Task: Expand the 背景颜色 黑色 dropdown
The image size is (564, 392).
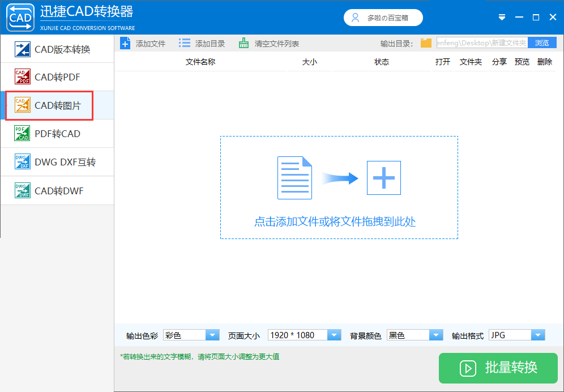Action: coord(415,335)
